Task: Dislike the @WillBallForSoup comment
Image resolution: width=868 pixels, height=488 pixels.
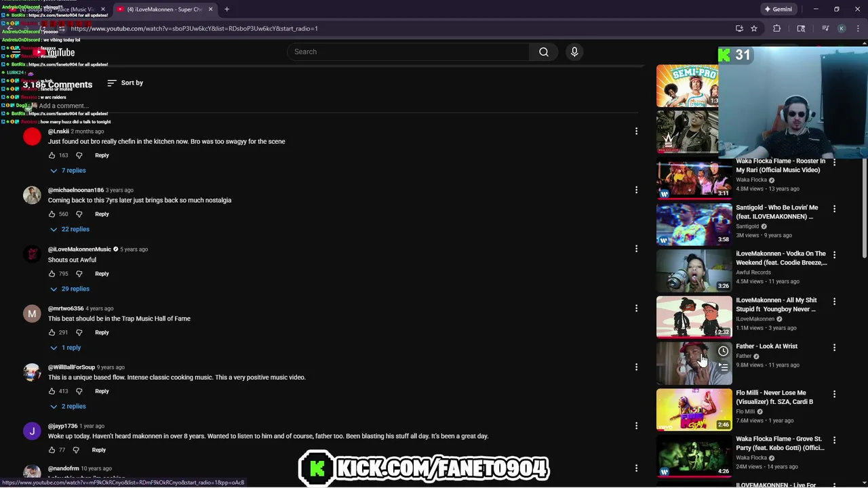Action: point(79,391)
